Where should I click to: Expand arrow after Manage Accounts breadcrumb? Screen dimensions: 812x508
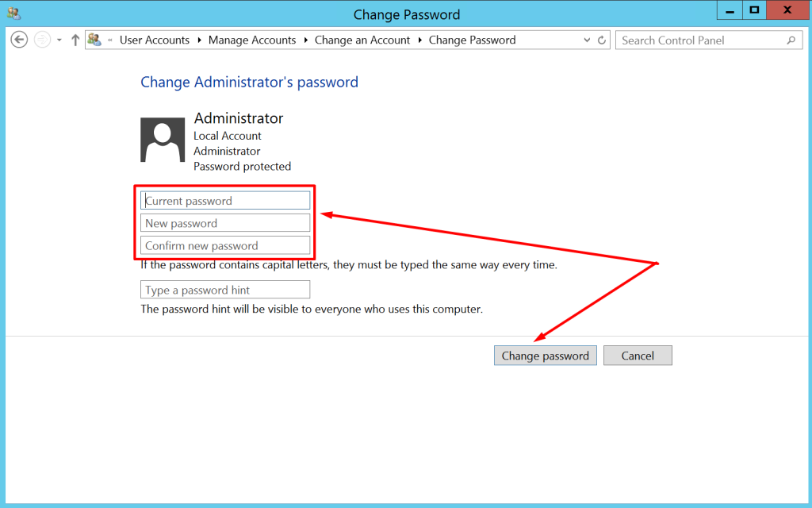click(305, 40)
